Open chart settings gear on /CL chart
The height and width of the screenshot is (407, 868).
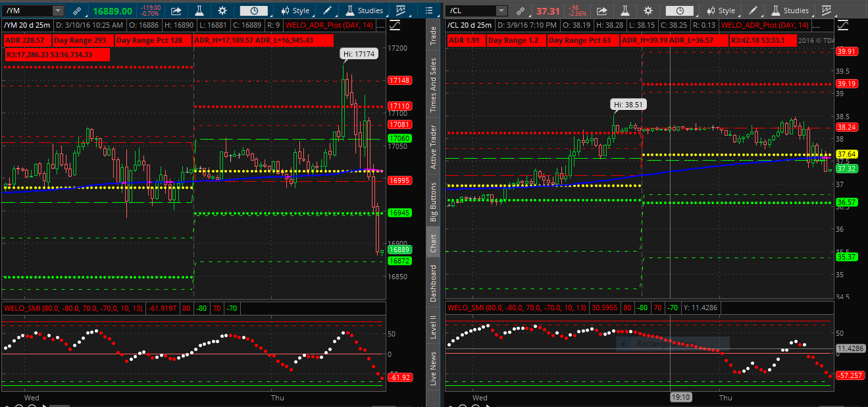click(x=649, y=11)
